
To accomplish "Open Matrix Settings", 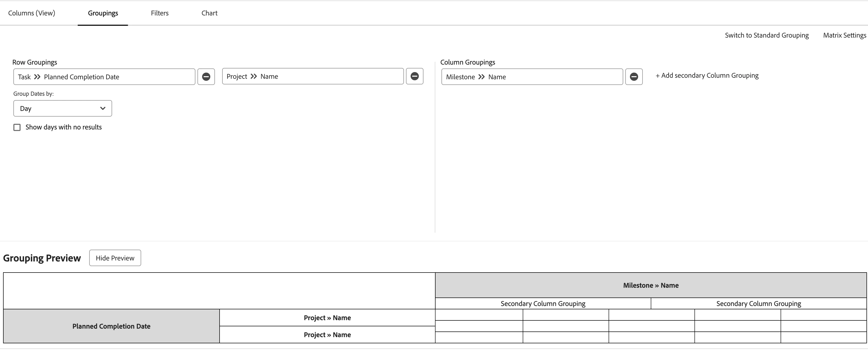I will point(844,36).
